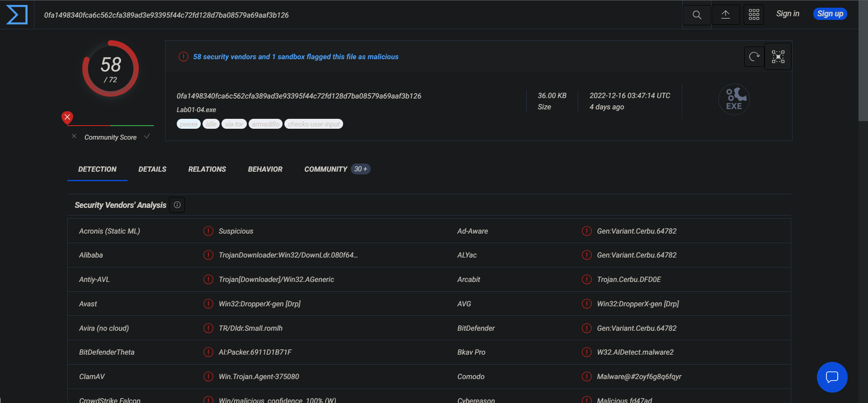Click the Comodo vendor name
Screen dimensions: 868x403
point(471,377)
